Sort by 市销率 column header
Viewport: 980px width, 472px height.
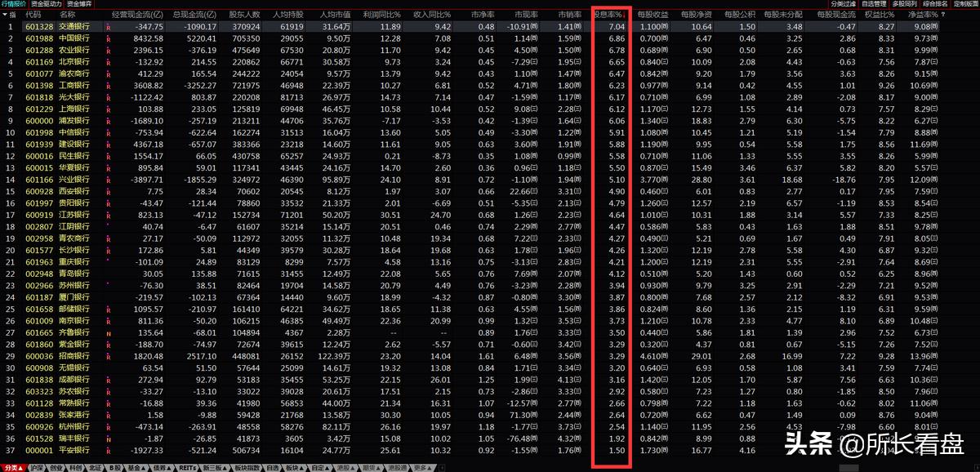tap(569, 15)
